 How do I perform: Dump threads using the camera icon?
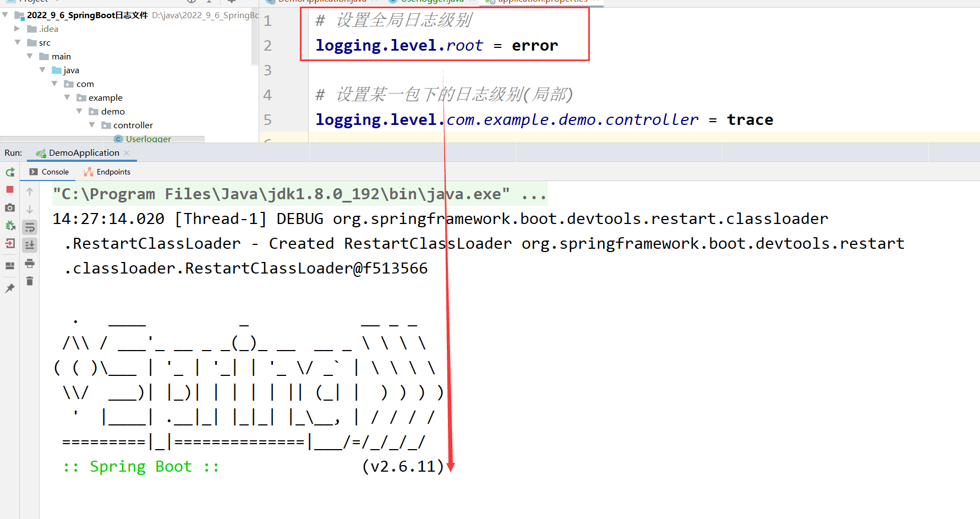pyautogui.click(x=10, y=207)
